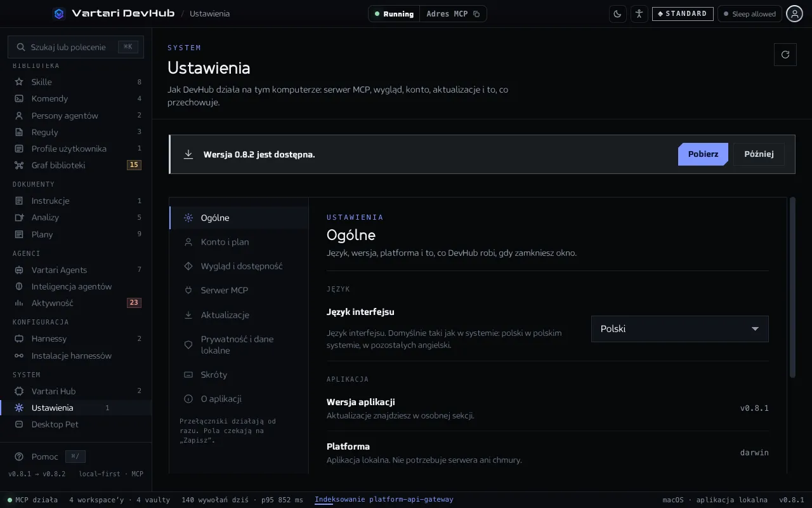Open the Skróty settings tab

point(239,375)
